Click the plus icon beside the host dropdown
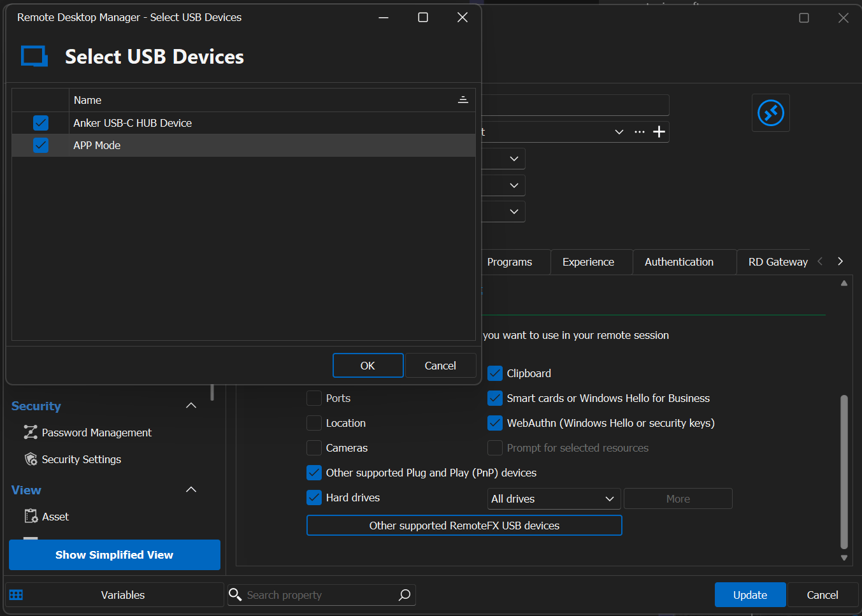This screenshot has width=862, height=616. [x=660, y=131]
